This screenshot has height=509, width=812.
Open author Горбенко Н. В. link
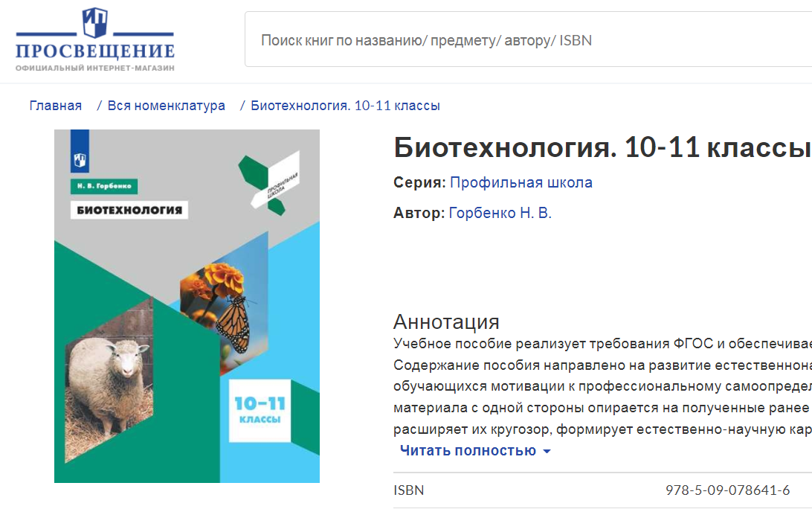(x=500, y=214)
